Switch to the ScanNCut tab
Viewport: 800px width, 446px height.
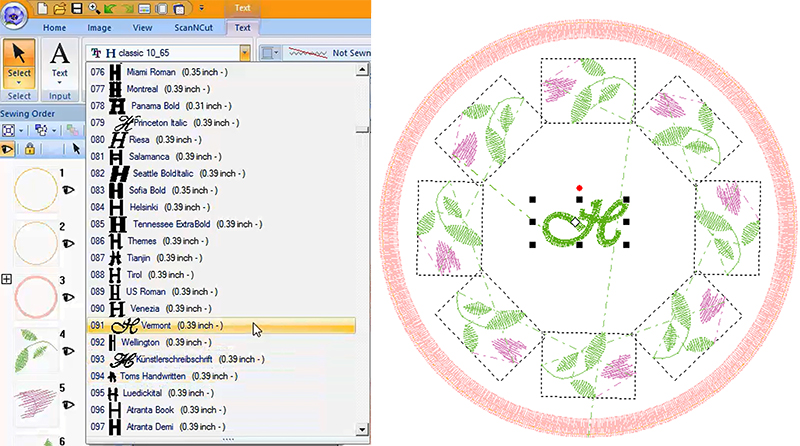[x=193, y=28]
